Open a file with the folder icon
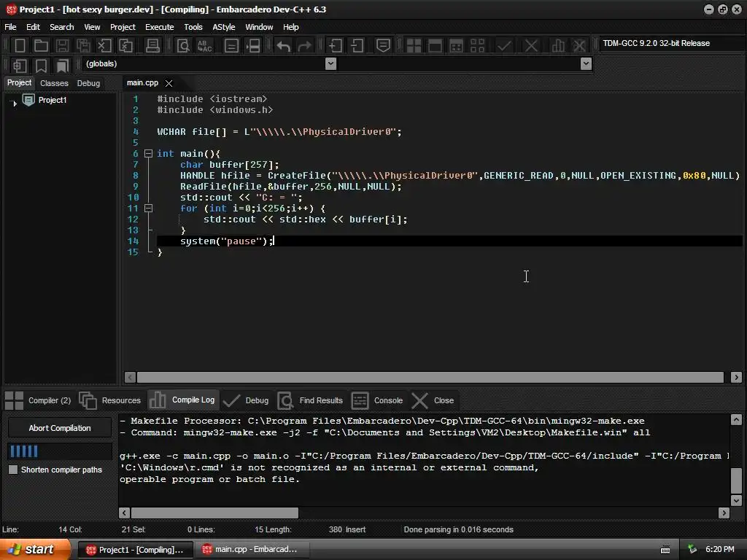747x560 pixels. (x=41, y=46)
